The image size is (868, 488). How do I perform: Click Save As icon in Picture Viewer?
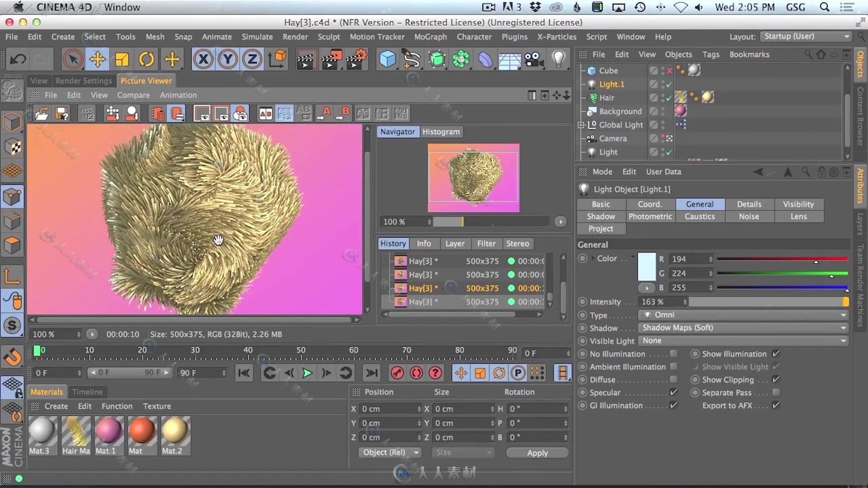point(61,114)
